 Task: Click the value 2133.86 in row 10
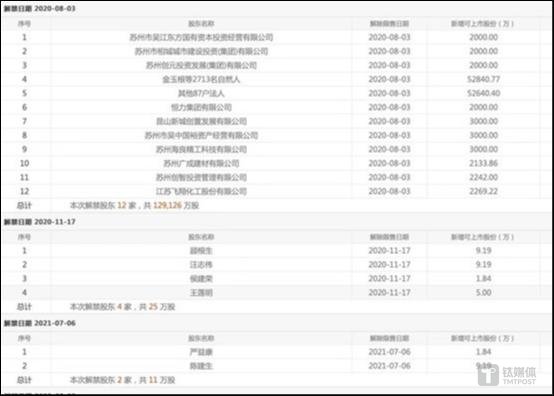point(483,163)
